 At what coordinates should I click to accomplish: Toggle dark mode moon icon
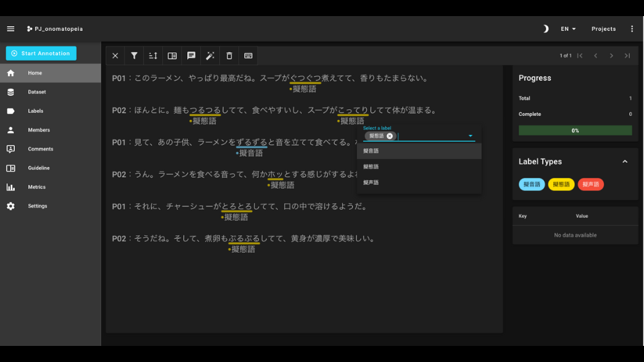[x=545, y=29]
